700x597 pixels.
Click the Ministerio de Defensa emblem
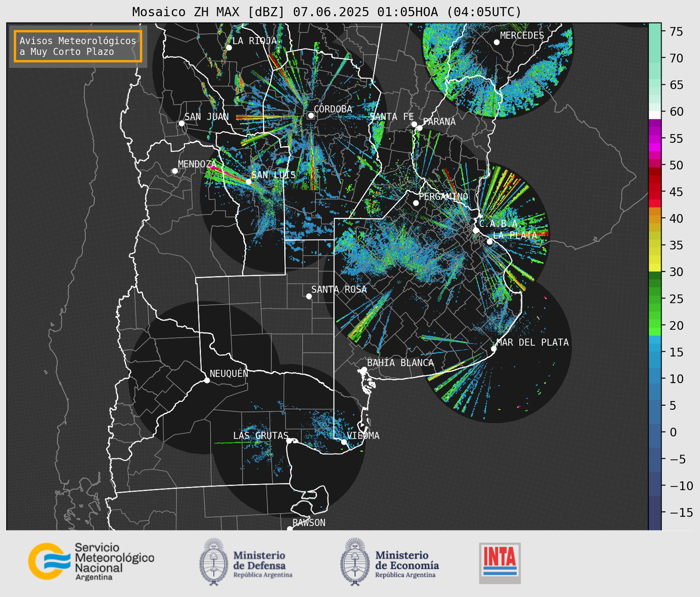click(214, 561)
